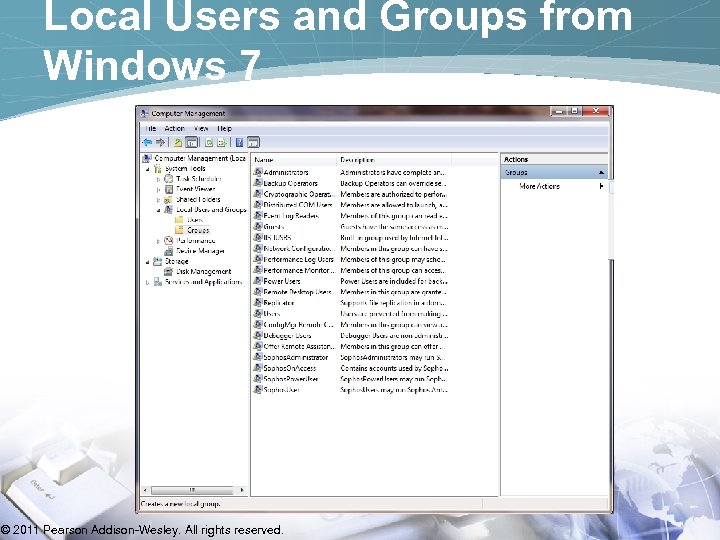Click the Up one level toolbar icon
This screenshot has height=540, width=720.
[x=177, y=142]
